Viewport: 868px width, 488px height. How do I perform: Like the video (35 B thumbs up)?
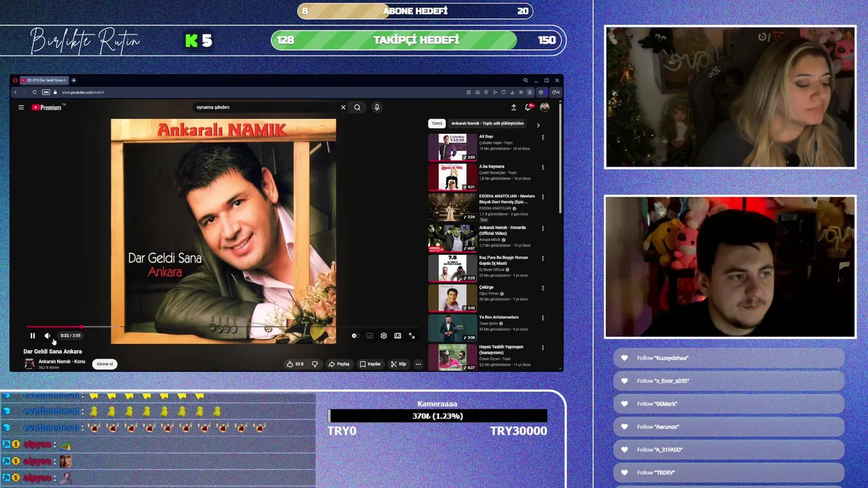[x=295, y=364]
